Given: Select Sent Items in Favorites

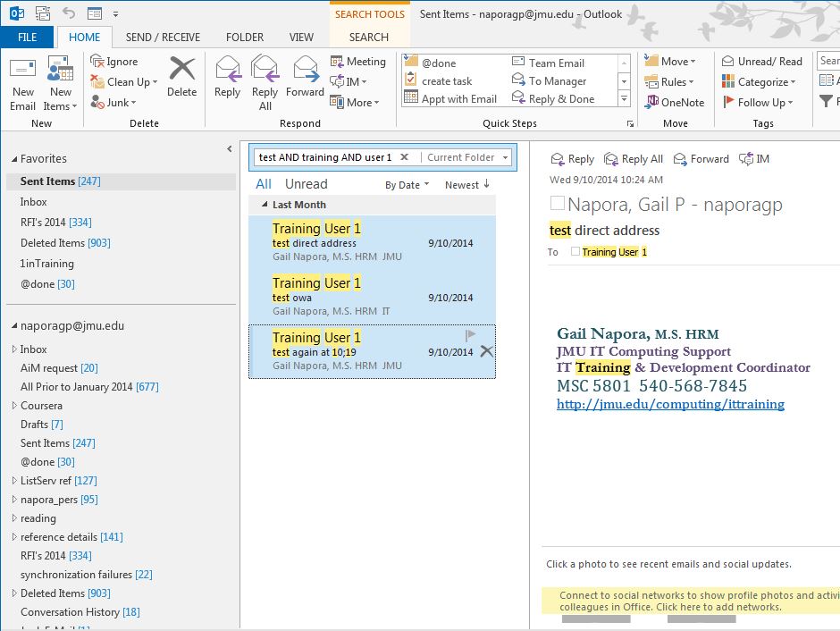Looking at the screenshot, I should click(121, 181).
